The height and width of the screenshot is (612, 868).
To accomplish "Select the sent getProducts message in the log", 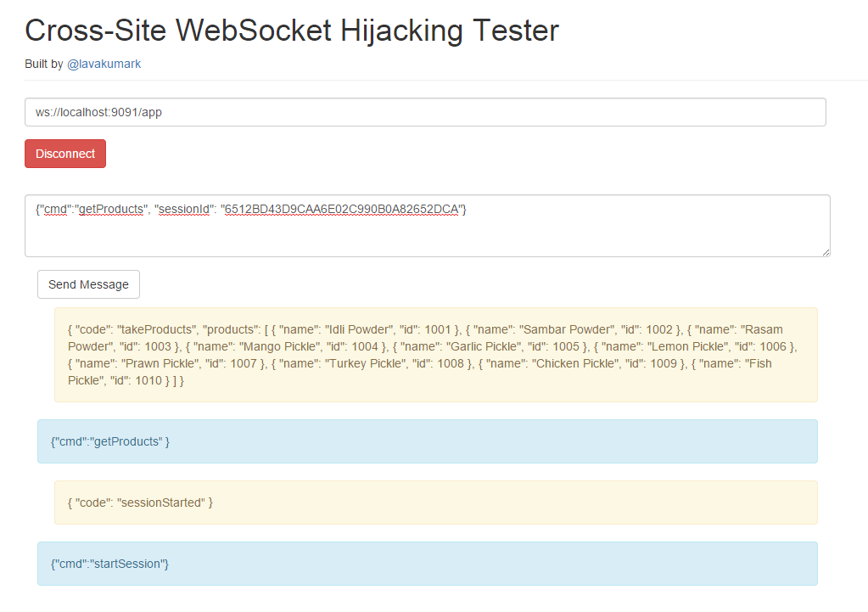I will click(427, 441).
